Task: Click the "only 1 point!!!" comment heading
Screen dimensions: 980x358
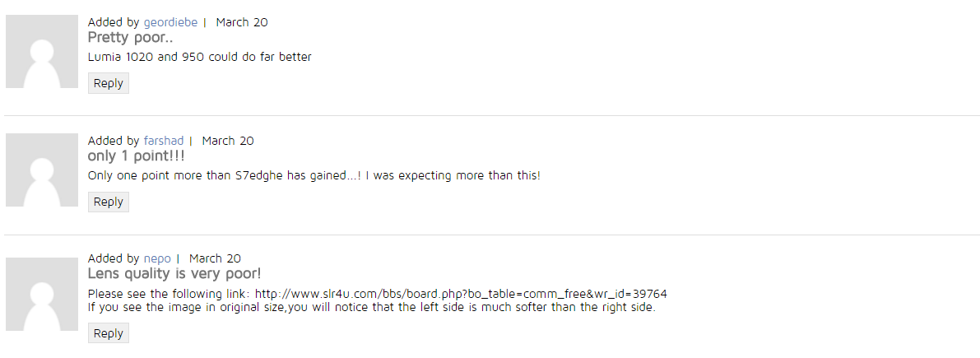Action: [x=137, y=156]
